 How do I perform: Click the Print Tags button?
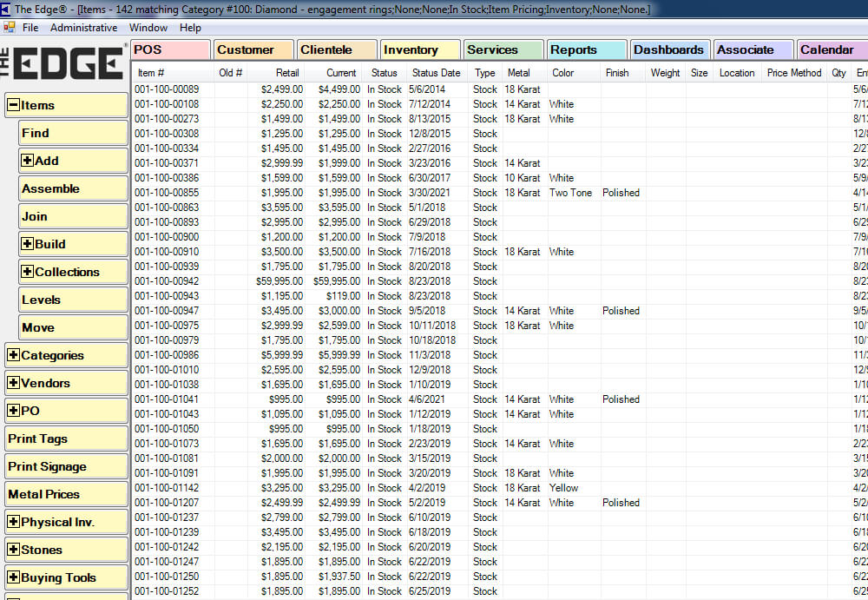(67, 438)
